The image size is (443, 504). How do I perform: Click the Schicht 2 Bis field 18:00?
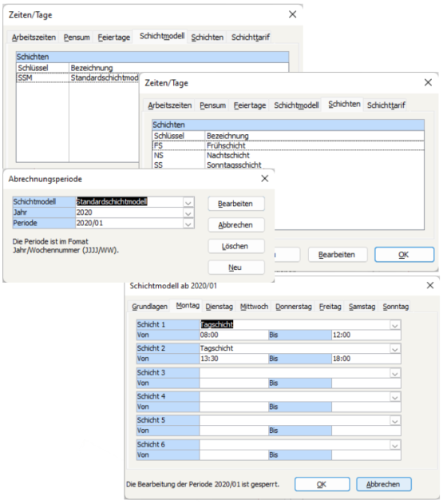click(x=366, y=359)
